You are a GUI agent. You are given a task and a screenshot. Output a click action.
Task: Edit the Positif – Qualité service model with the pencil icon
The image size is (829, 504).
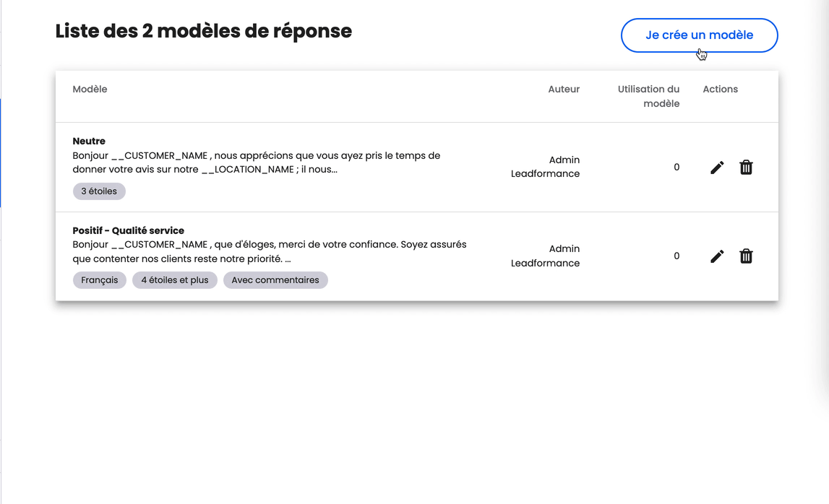pos(716,256)
